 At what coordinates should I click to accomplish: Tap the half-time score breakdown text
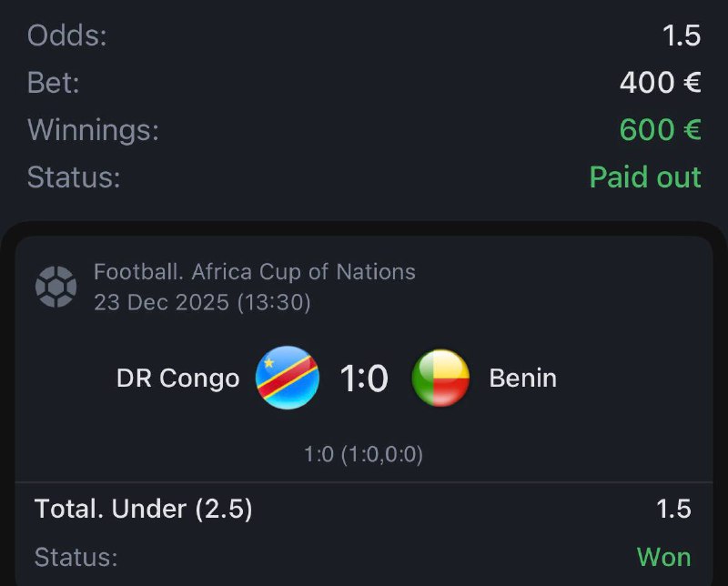point(363,454)
